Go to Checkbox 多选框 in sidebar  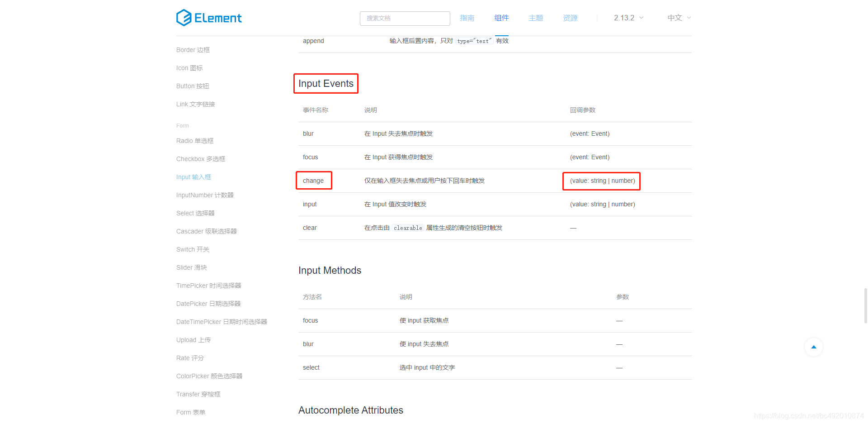pos(201,159)
